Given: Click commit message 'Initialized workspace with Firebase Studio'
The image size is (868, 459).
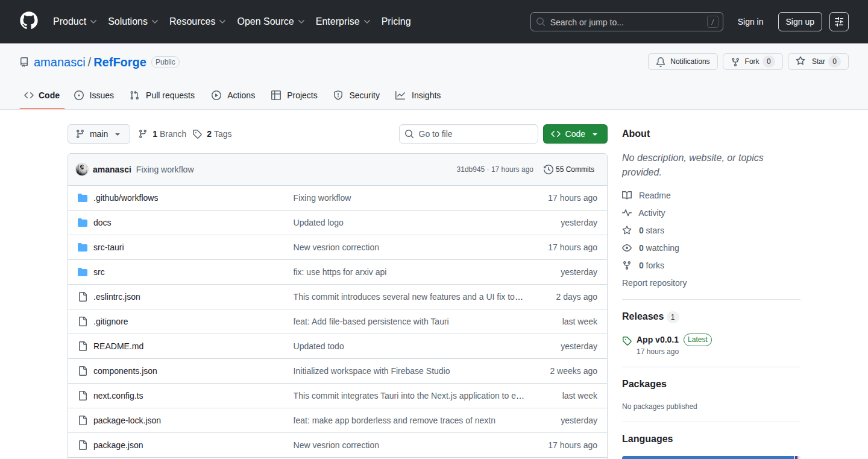Looking at the screenshot, I should 371,371.
